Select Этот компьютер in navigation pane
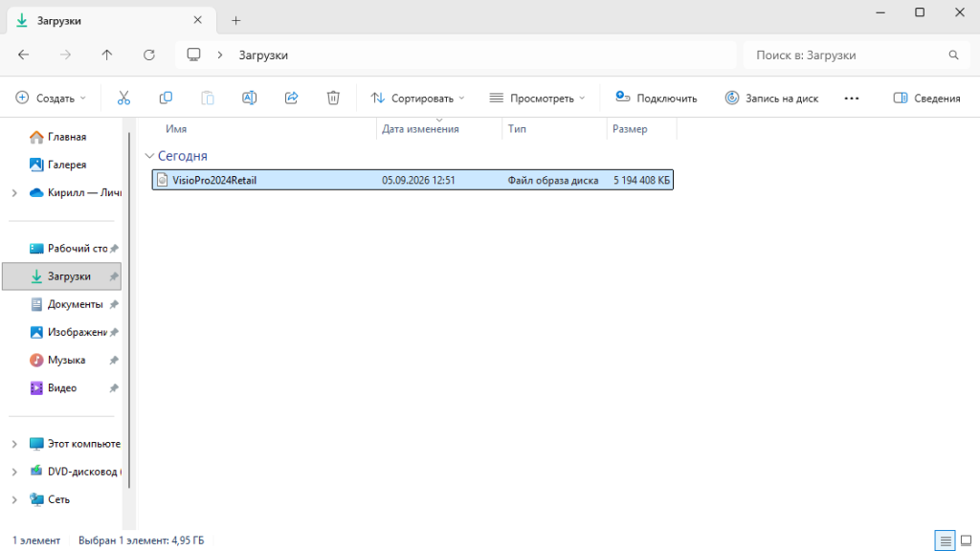Image resolution: width=980 pixels, height=551 pixels. (x=75, y=444)
